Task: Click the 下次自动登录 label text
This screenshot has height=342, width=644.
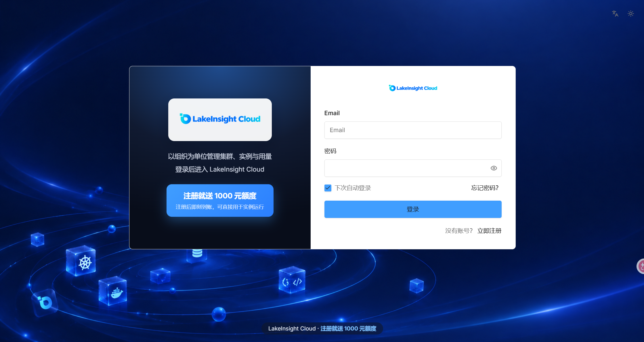Action: click(x=353, y=188)
